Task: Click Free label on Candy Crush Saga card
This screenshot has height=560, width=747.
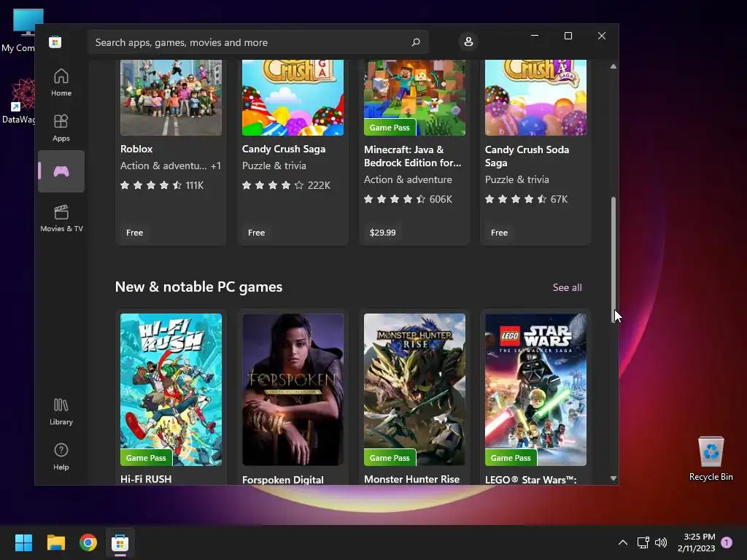Action: coord(256,233)
